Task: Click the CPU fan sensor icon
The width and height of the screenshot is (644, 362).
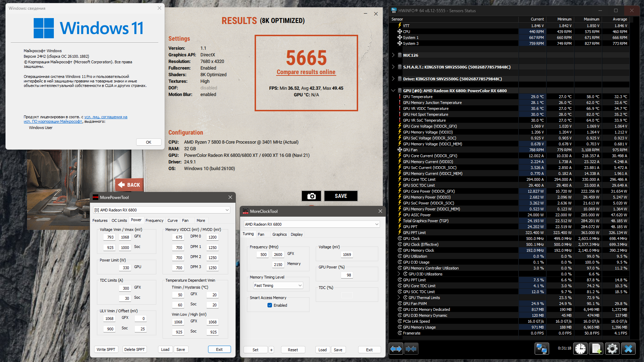Action: click(x=400, y=32)
